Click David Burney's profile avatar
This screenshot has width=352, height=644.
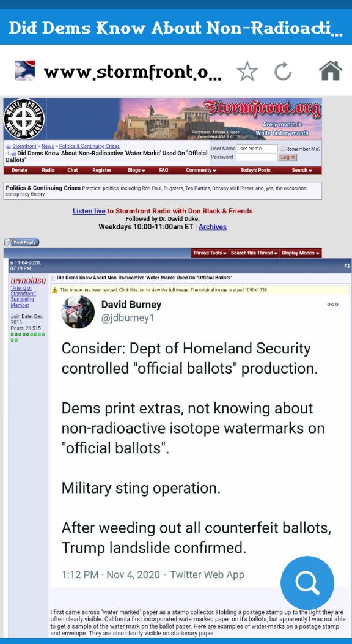pos(78,312)
